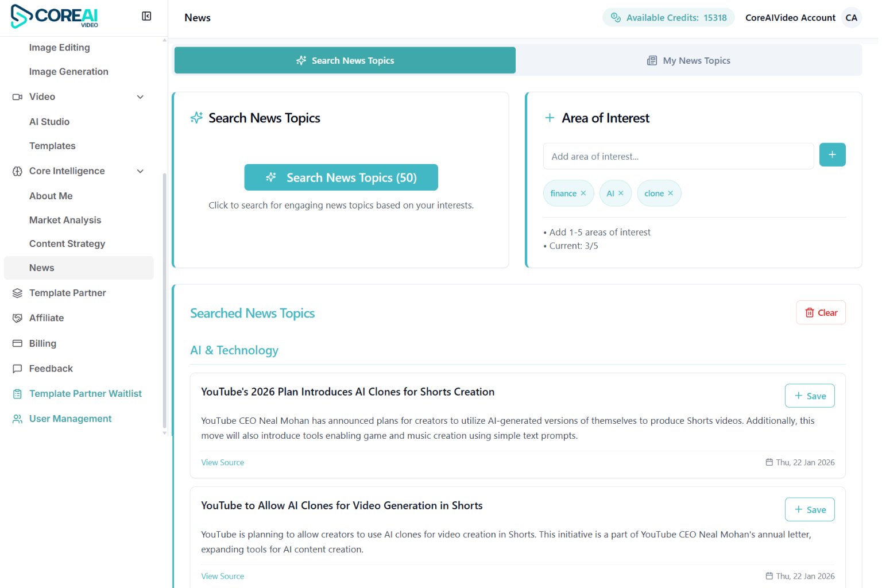Switch to the My News Topics tab

click(688, 60)
